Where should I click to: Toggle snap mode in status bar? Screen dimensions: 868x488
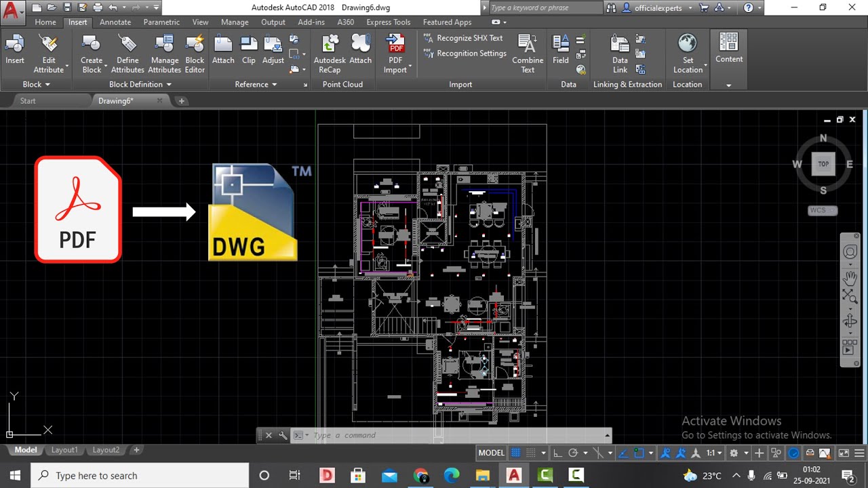click(532, 453)
